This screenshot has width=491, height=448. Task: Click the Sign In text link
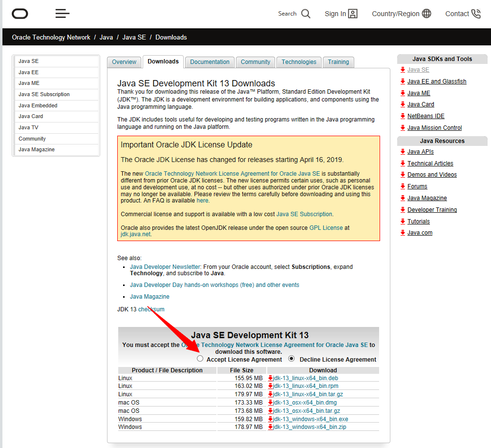point(335,14)
